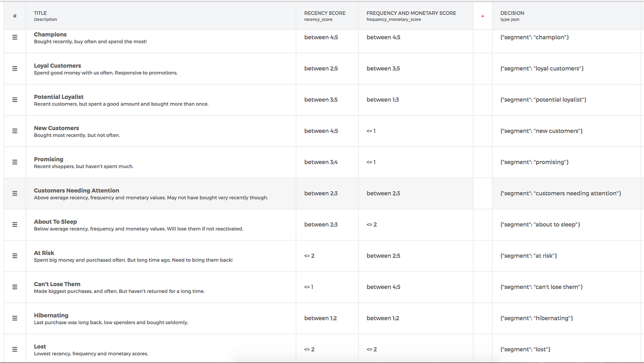Edit the can't lose them decision JSON

click(542, 287)
